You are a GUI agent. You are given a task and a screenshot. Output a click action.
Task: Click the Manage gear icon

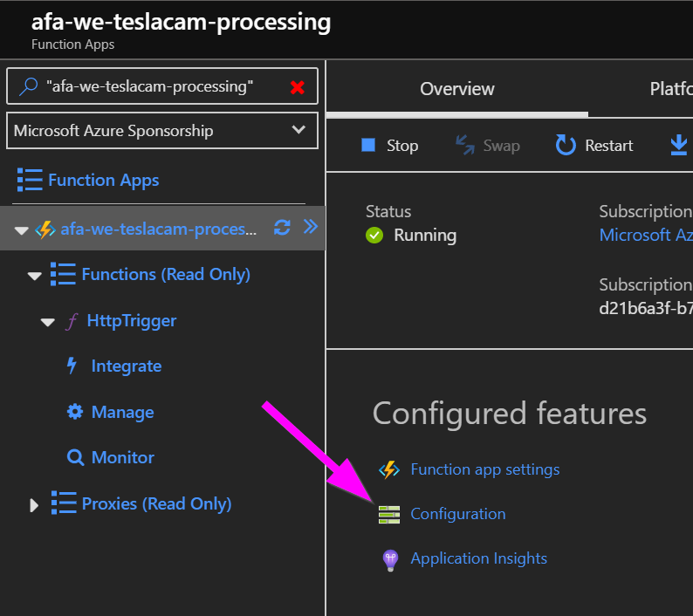75,412
